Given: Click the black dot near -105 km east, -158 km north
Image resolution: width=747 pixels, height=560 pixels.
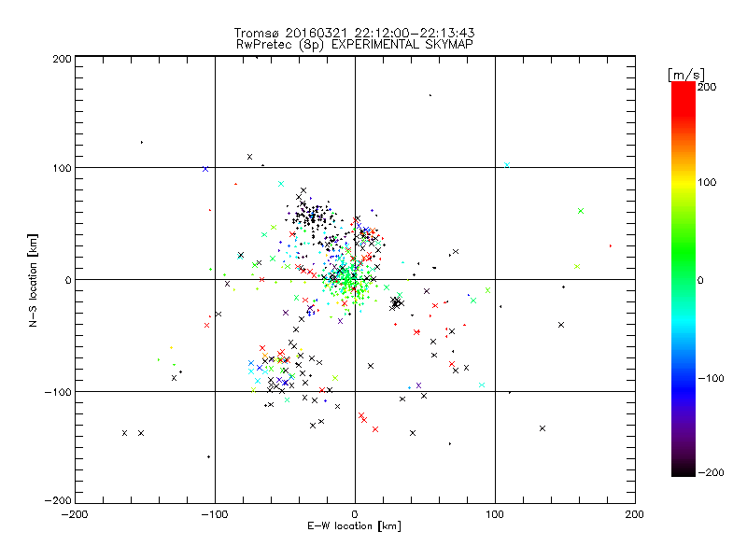Looking at the screenshot, I should click(208, 457).
